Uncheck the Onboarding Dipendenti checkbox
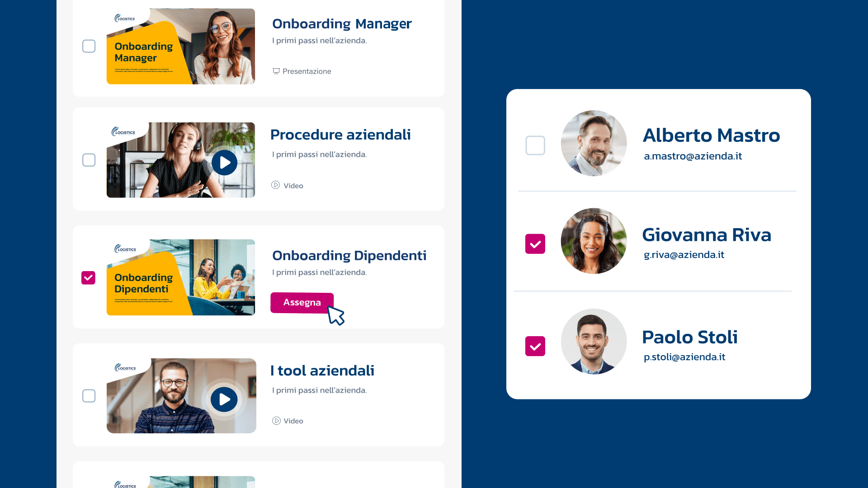This screenshot has height=488, width=868. [88, 277]
